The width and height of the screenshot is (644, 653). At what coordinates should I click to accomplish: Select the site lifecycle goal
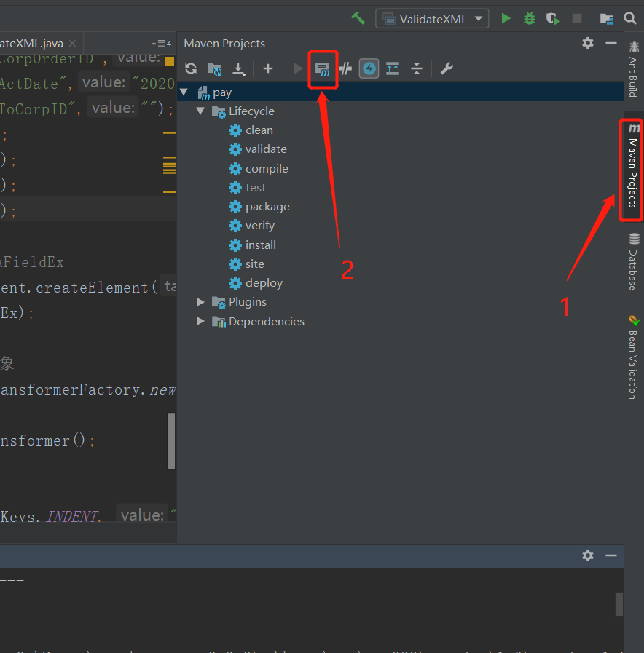pos(246,264)
